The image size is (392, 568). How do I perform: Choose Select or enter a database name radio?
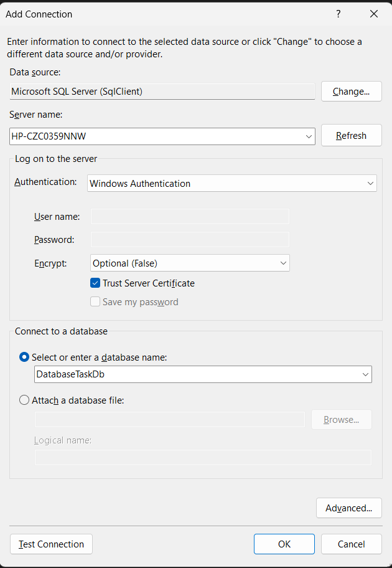(x=24, y=357)
